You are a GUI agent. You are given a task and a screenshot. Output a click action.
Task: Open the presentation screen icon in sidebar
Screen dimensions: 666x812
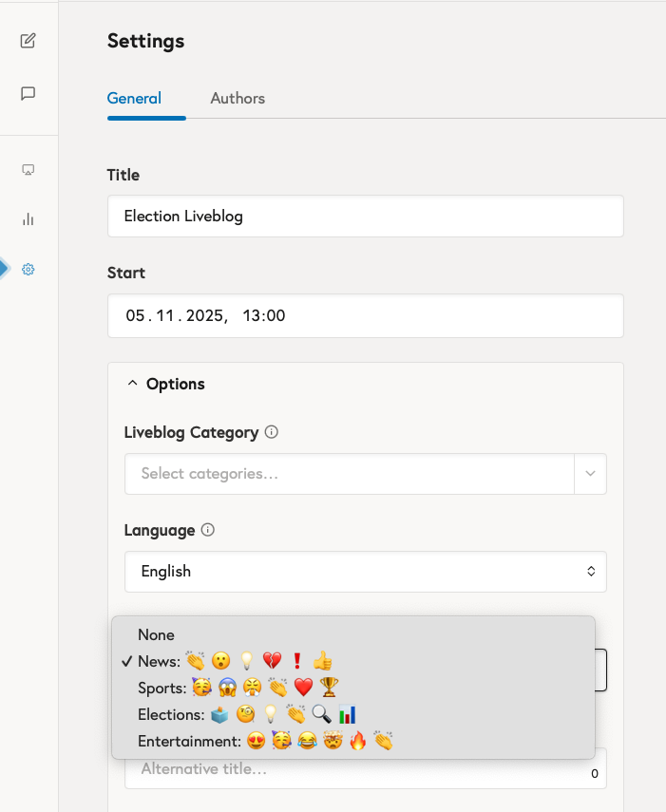click(x=28, y=170)
